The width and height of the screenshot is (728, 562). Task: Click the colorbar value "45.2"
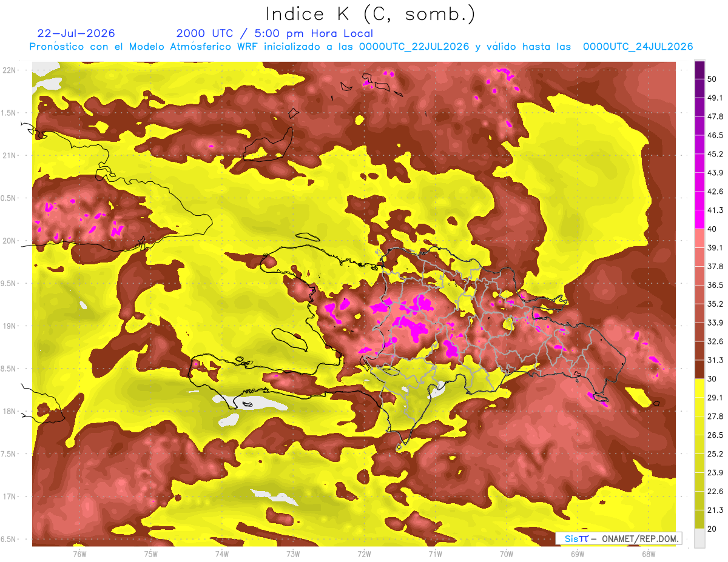tap(715, 154)
